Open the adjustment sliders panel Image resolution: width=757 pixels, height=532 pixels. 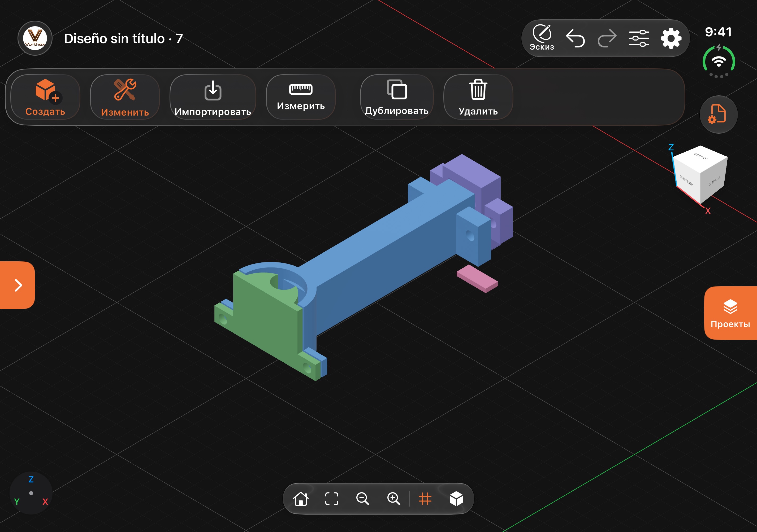pyautogui.click(x=639, y=38)
